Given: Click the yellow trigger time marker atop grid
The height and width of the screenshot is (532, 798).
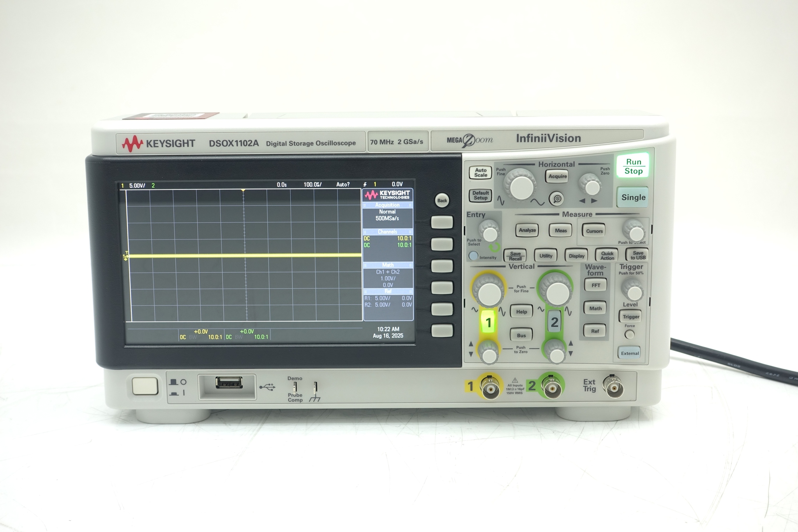Looking at the screenshot, I should (x=243, y=190).
